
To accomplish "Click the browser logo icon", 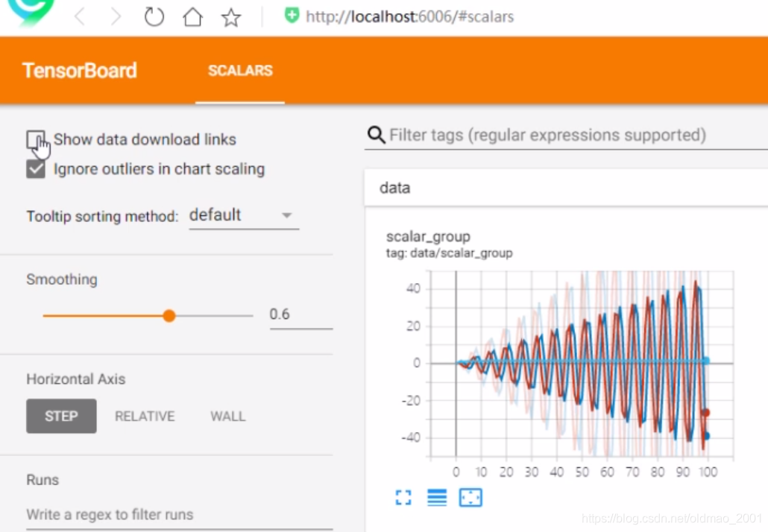I will click(x=31, y=10).
